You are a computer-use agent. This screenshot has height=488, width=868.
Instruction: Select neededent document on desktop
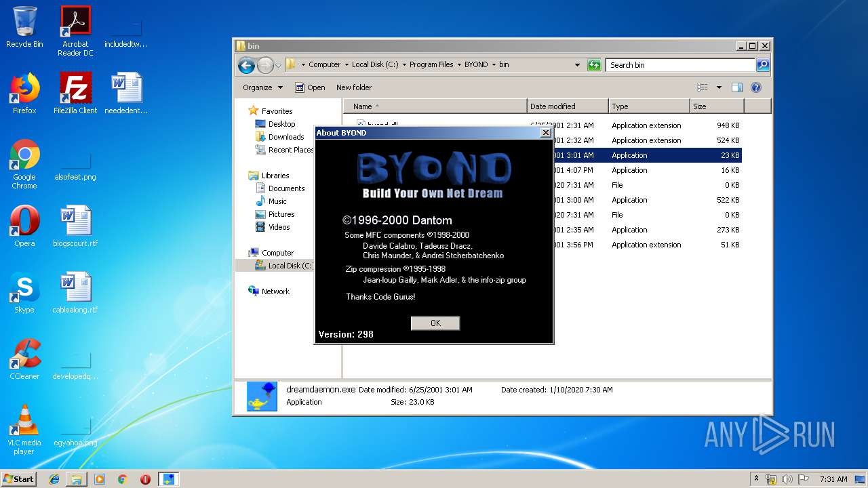(126, 93)
